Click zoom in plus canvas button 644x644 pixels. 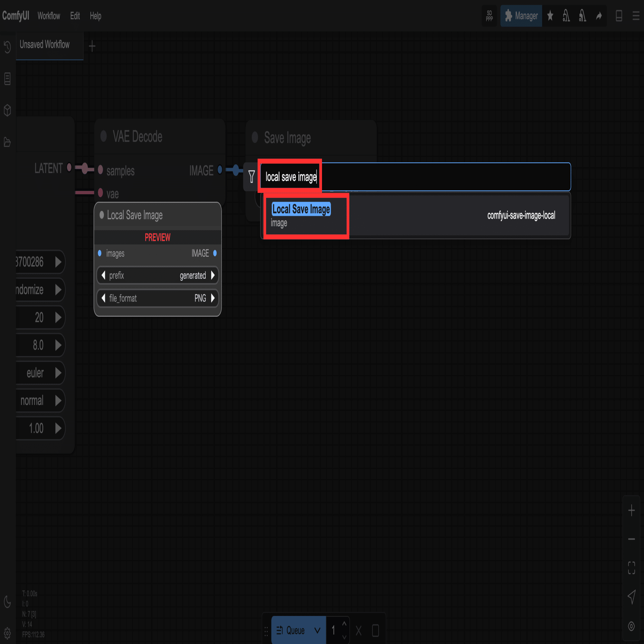coord(631,510)
